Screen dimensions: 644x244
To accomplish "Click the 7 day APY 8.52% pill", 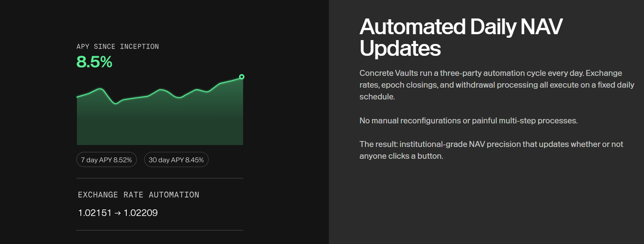I will 106,160.
